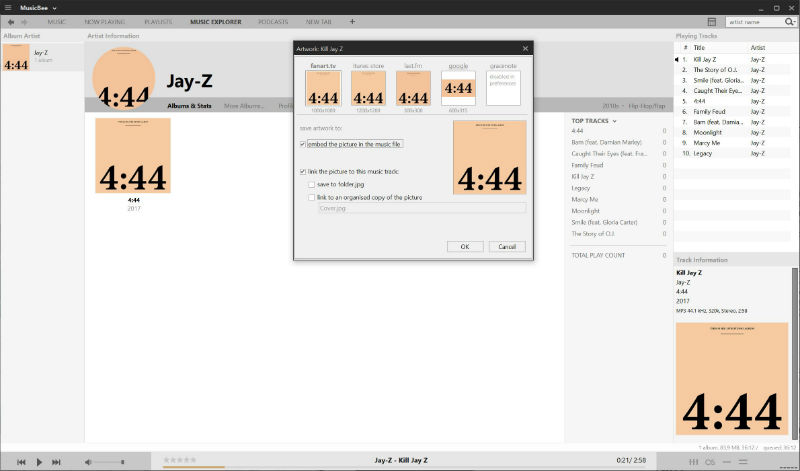Click the 4:44 album cover in main view
The width and height of the screenshot is (800, 471).
133,156
